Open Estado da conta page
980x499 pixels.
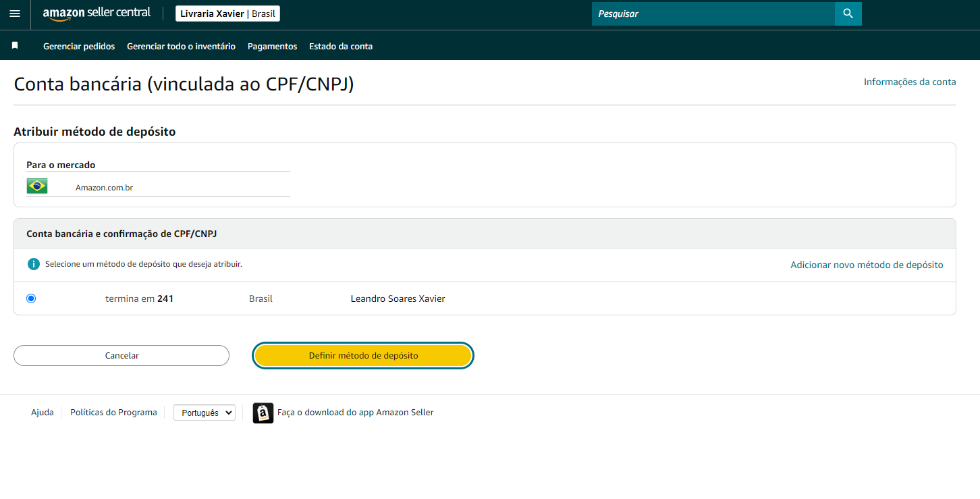[x=341, y=47]
